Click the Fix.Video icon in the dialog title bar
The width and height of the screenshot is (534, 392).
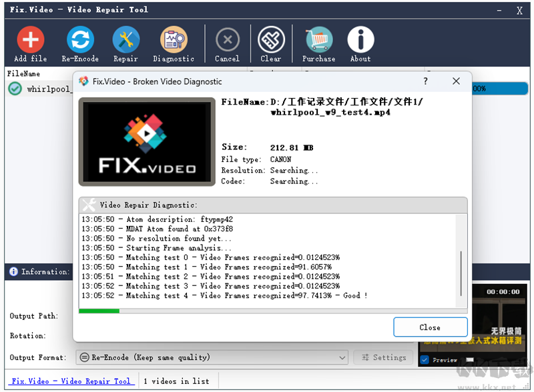83,81
